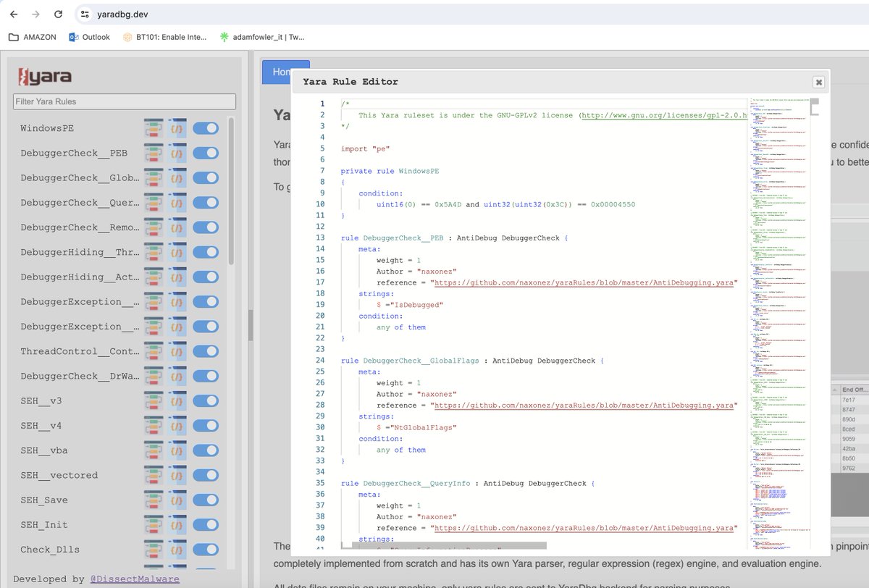This screenshot has height=588, width=869.
Task: Open flow diagram icon for SEH__v4 rule
Action: (x=154, y=425)
